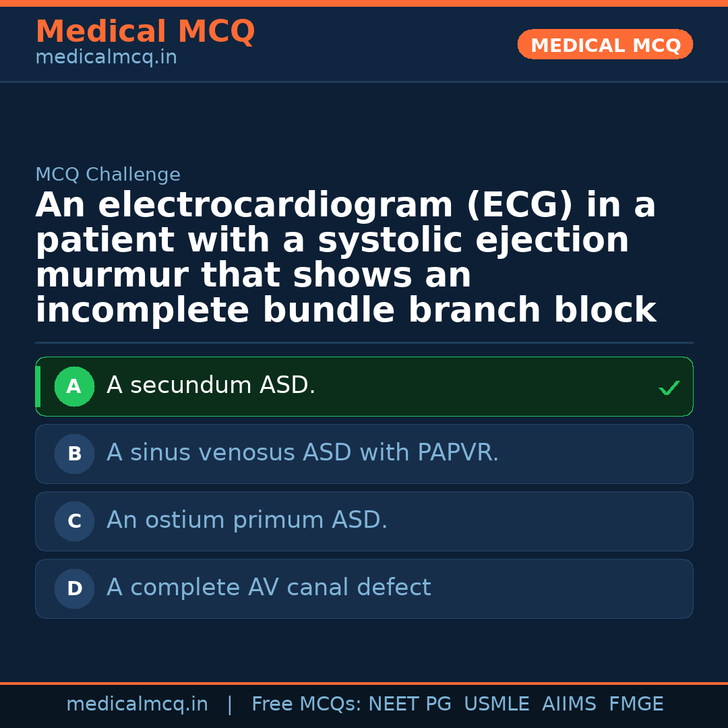This screenshot has width=728, height=728.
Task: Click the 'MCQ Challenge' label
Action: [x=108, y=175]
